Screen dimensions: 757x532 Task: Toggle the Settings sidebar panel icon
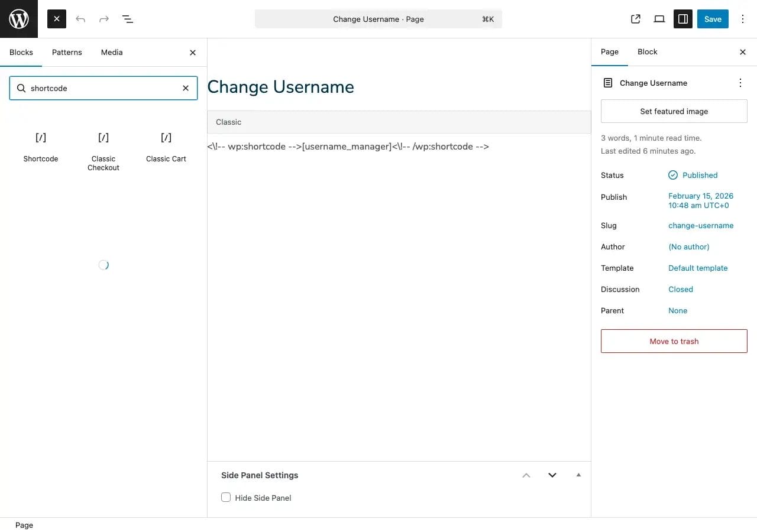tap(683, 19)
